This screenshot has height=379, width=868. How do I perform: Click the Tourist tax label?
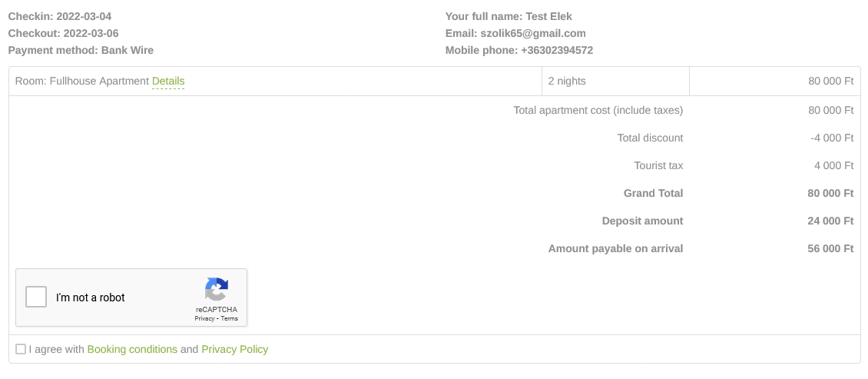[x=658, y=165]
